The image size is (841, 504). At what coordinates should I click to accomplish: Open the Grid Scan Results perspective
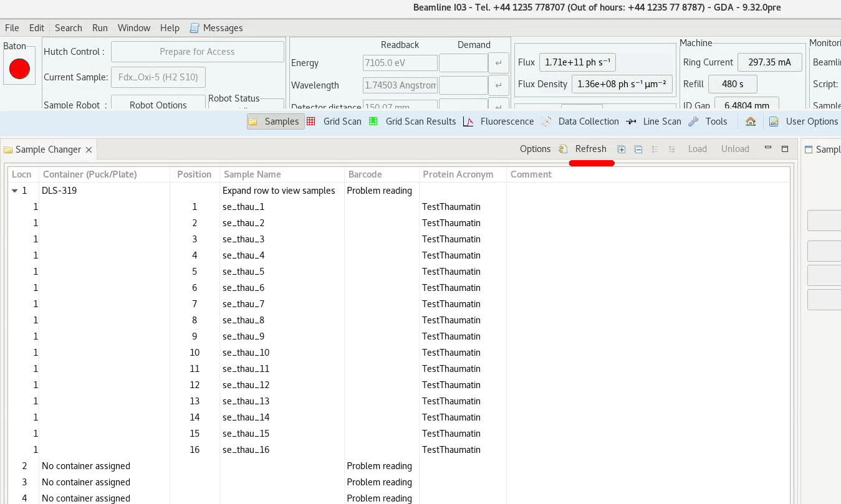pyautogui.click(x=413, y=121)
